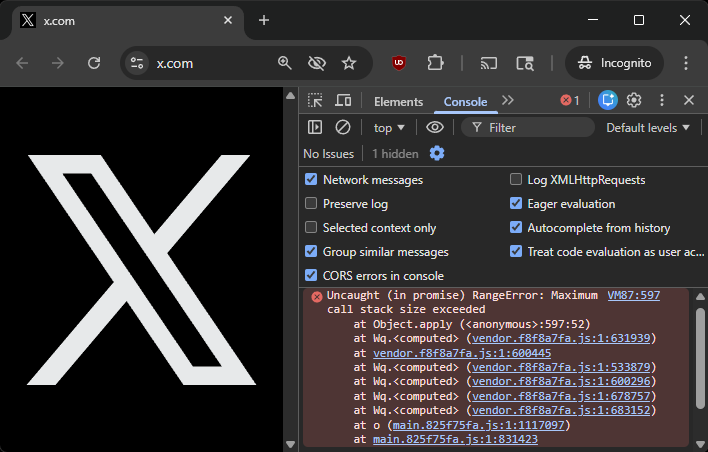Click the search tabs icon in browser toolbar

[525, 63]
